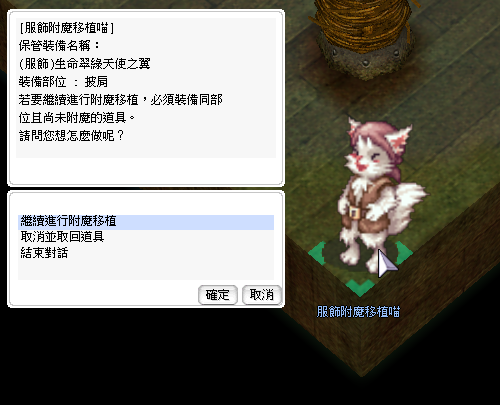The image size is (500, 405).
Task: Click the cat NPC's fluffy white tail
Action: [x=408, y=200]
